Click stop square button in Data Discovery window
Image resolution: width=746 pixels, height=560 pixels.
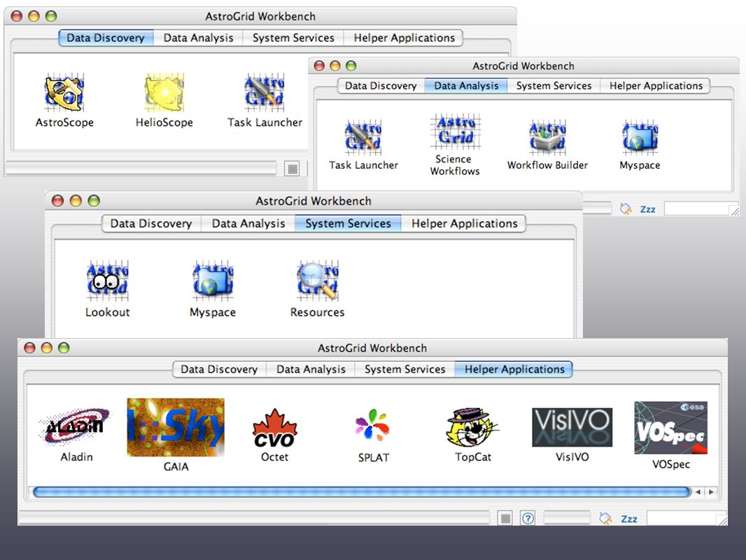pos(292,169)
